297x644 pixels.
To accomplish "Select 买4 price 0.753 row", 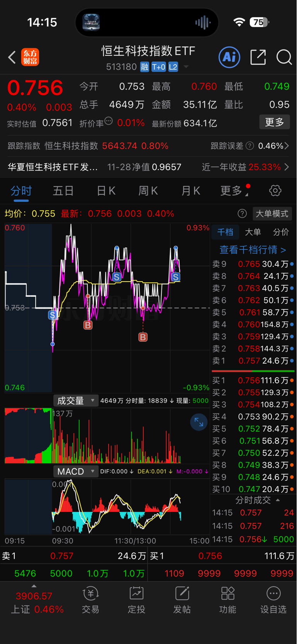I will coord(253,417).
